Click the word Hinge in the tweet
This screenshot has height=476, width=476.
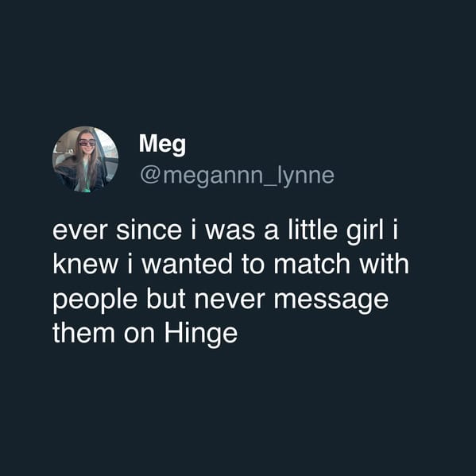pyautogui.click(x=201, y=334)
